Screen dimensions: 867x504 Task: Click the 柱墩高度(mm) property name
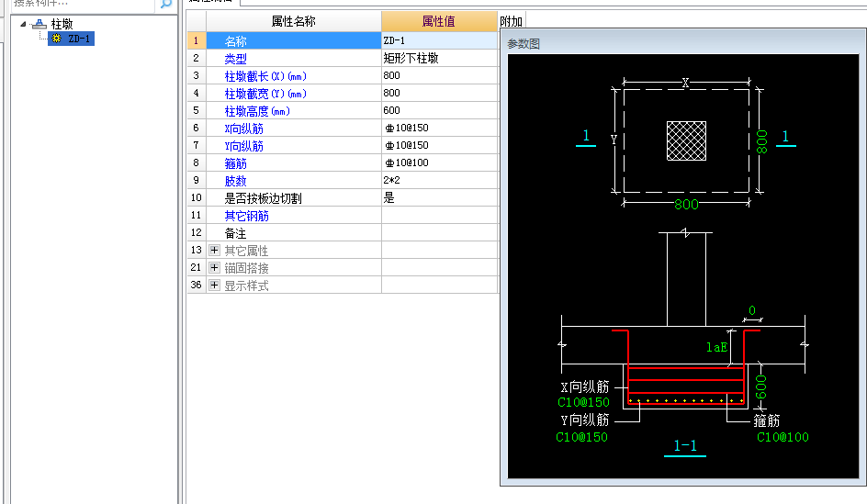(x=257, y=111)
